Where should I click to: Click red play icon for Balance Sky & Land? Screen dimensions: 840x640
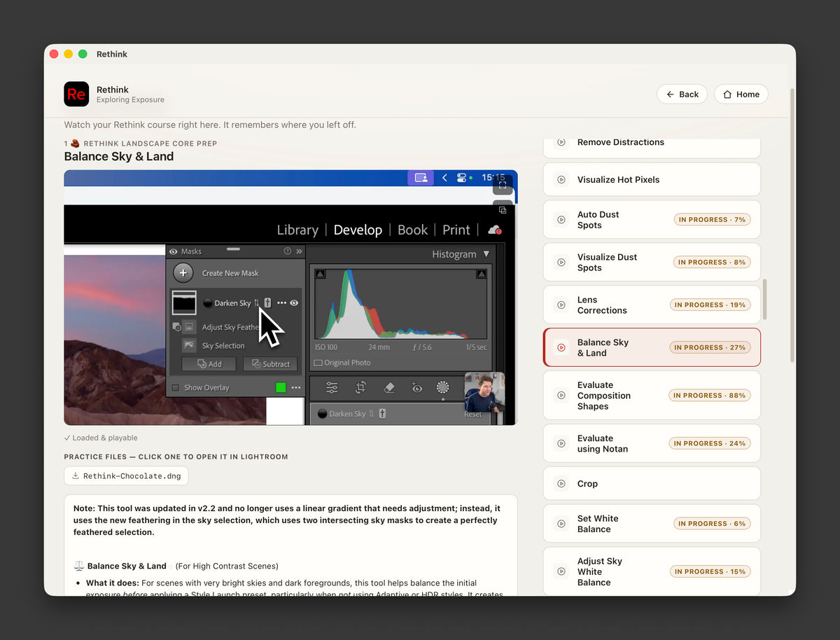point(561,347)
